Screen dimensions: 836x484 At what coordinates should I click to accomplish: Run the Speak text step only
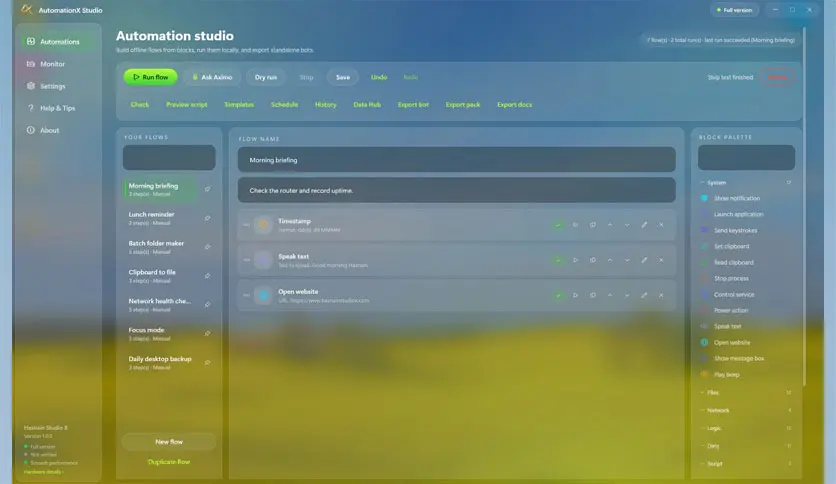tap(575, 260)
